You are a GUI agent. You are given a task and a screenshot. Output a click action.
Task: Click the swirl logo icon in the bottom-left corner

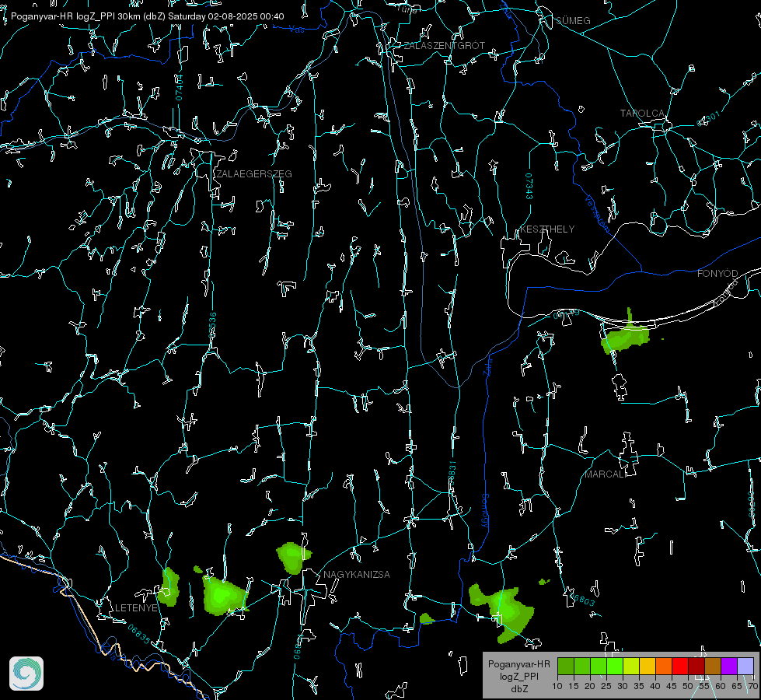[x=26, y=674]
